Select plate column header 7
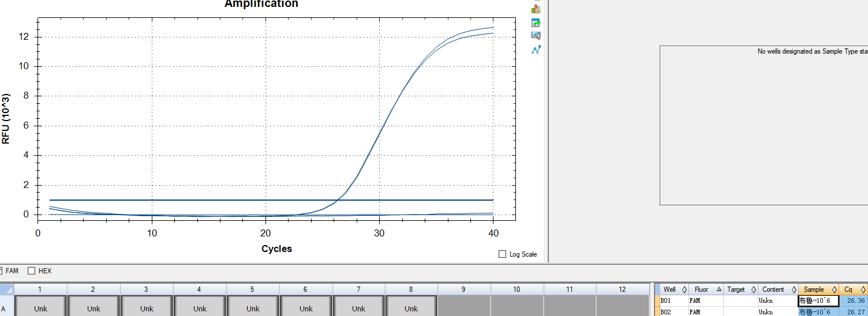The image size is (868, 316). pos(358,289)
